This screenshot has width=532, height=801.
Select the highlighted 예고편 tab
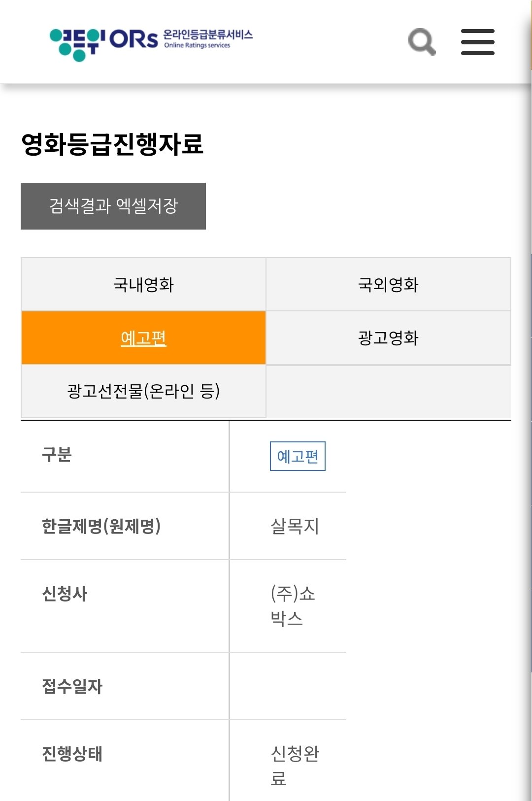click(143, 338)
